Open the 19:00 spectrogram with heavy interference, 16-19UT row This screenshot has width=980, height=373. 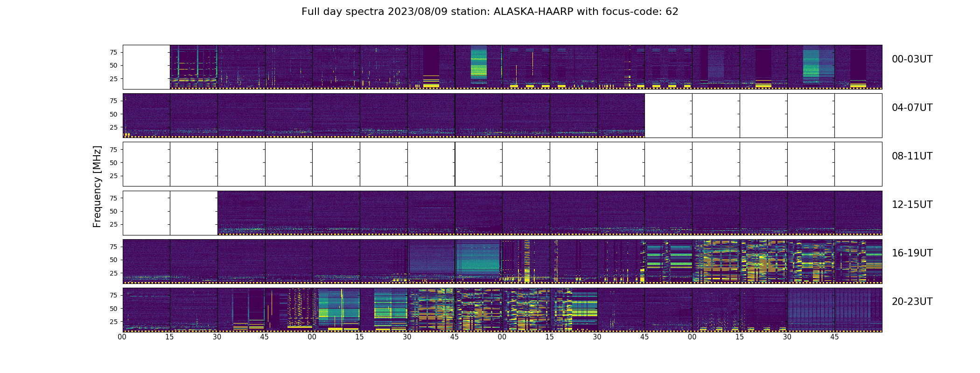pos(716,262)
